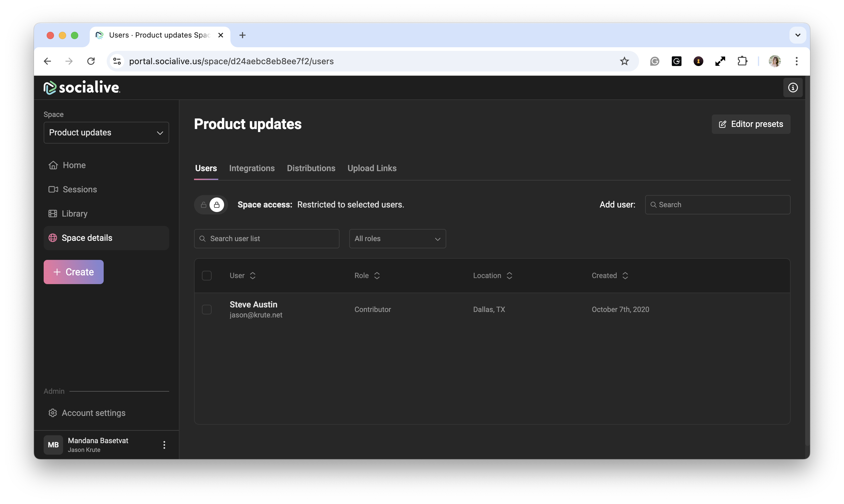Open the Upload Links tab
The width and height of the screenshot is (844, 504).
[371, 168]
